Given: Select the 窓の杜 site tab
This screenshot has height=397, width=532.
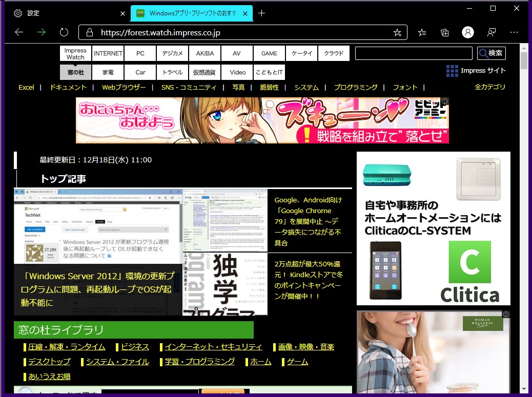Looking at the screenshot, I should click(x=75, y=72).
